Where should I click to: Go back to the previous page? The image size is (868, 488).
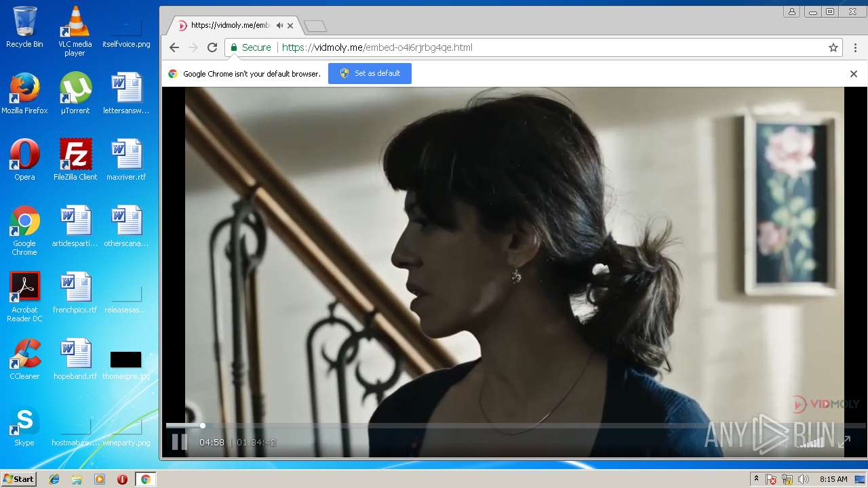[x=174, y=47]
